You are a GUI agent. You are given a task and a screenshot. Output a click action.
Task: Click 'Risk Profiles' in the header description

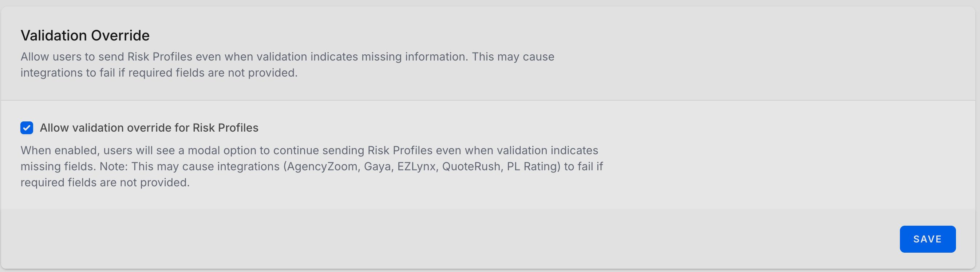pos(160,57)
